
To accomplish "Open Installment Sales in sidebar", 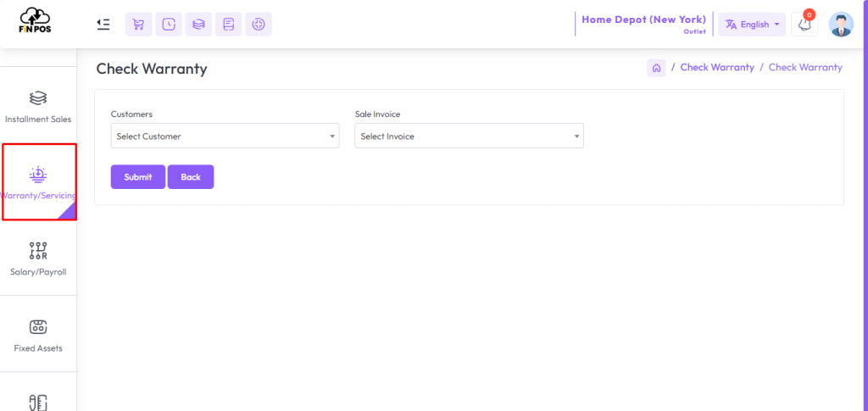I will click(x=38, y=106).
